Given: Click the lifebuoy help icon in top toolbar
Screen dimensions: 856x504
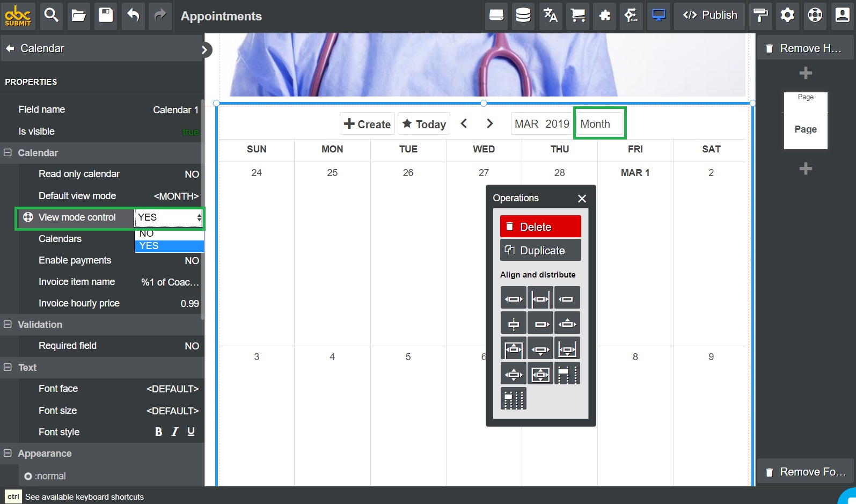Looking at the screenshot, I should (x=815, y=16).
